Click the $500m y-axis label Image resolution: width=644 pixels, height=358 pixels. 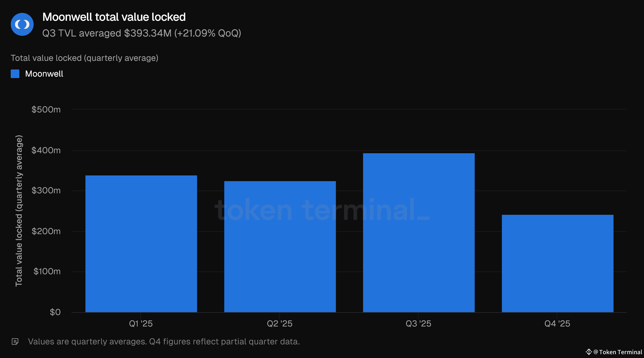pos(46,110)
